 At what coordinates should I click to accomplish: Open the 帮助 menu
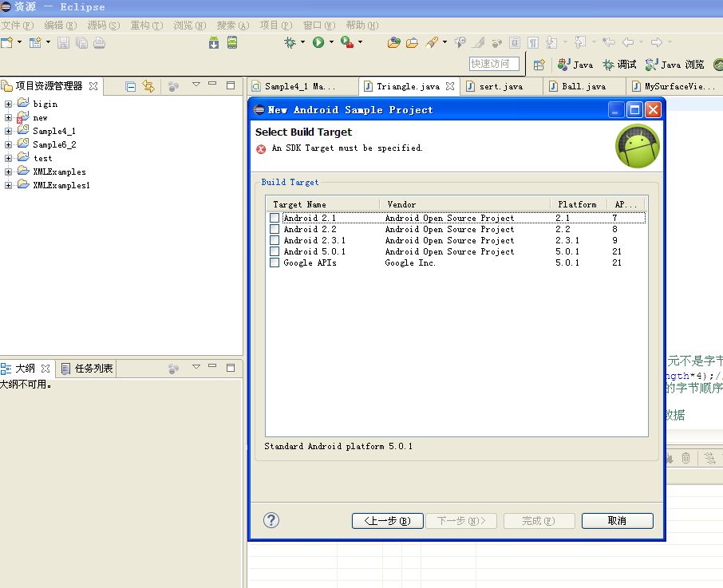(362, 26)
